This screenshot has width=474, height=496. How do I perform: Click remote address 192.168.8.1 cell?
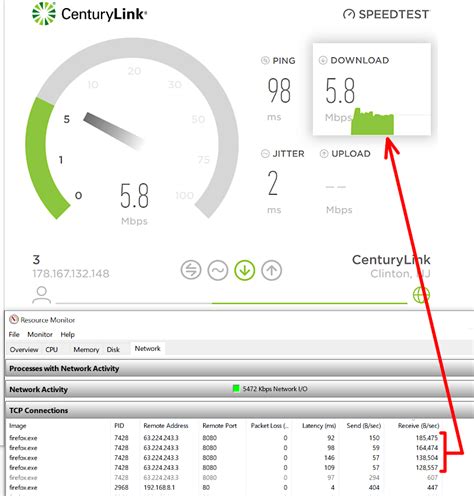pos(159,487)
